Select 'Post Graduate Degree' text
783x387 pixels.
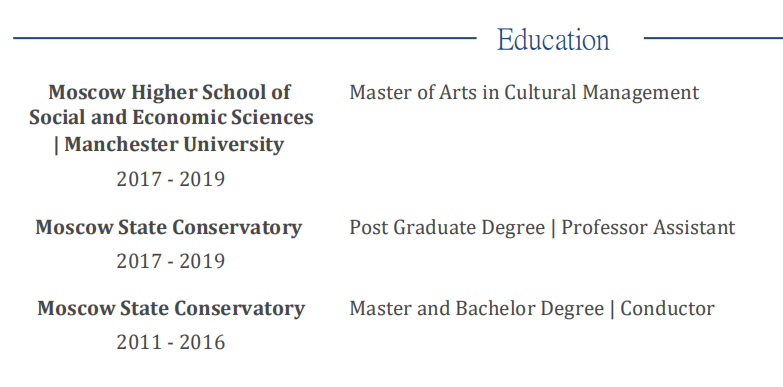(447, 228)
